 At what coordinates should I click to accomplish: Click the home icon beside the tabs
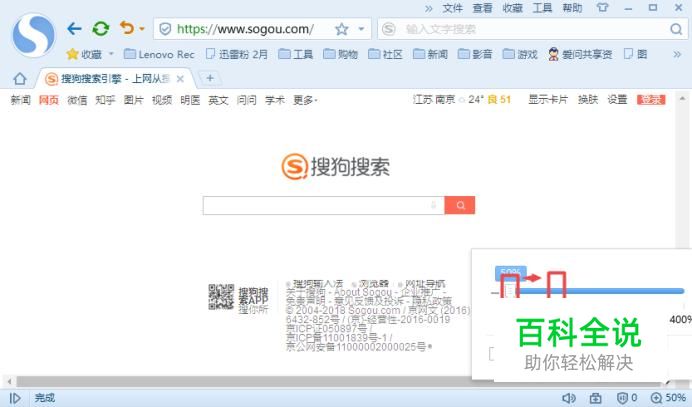19,79
